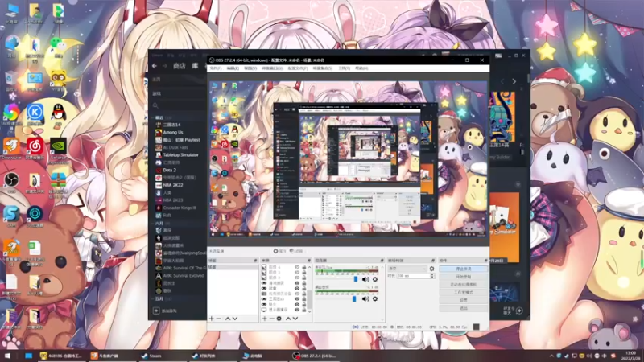
Task: Mute the second audio mixer channel speaker
Action: tap(365, 298)
